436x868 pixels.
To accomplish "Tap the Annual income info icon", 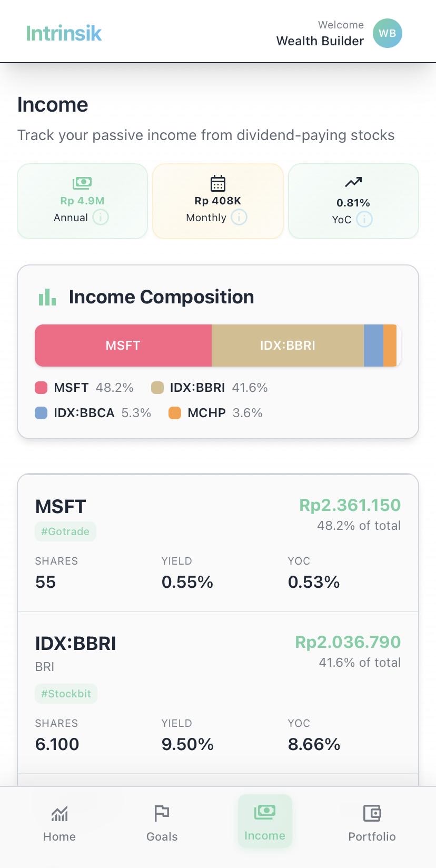I will 101,217.
